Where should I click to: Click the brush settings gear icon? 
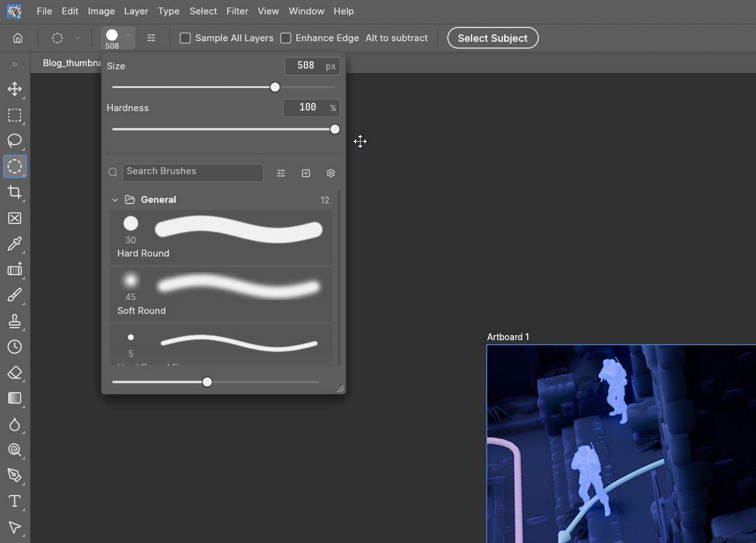[331, 173]
